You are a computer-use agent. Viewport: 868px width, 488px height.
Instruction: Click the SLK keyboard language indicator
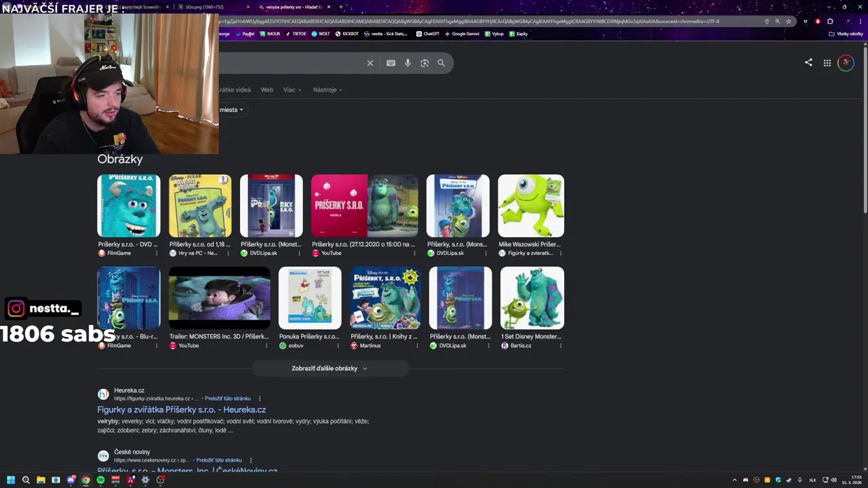(812, 480)
